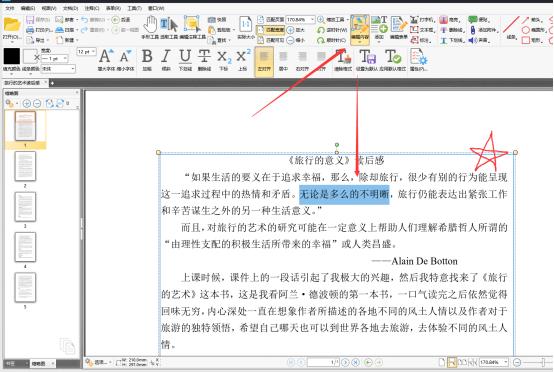Open the 文件 (File) menu

tap(9, 8)
